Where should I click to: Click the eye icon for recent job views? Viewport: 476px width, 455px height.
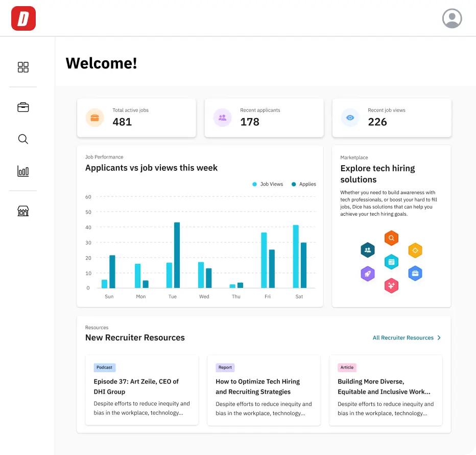pos(350,118)
